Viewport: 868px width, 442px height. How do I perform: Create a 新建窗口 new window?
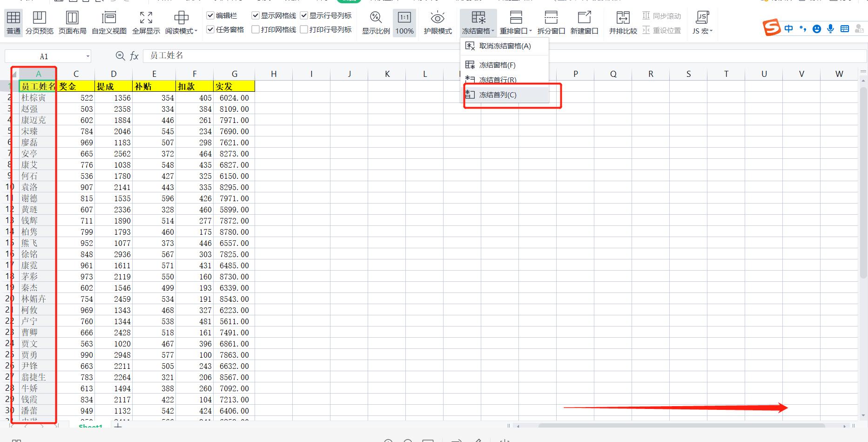click(585, 22)
